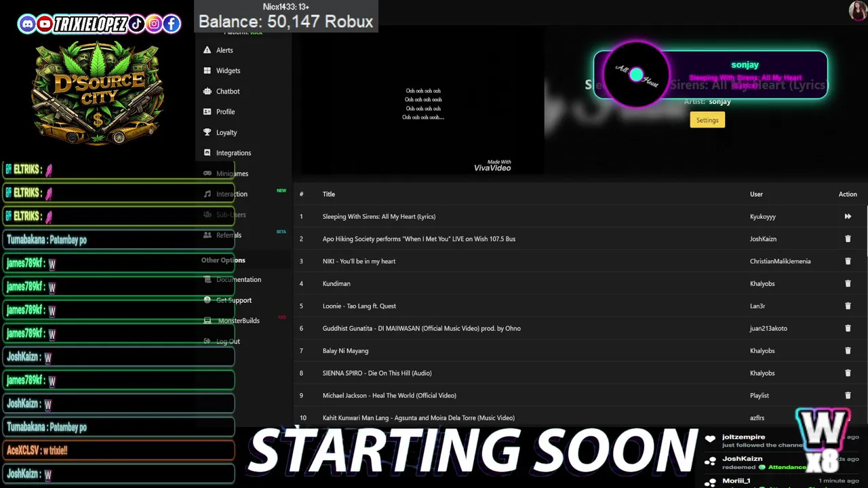Open the Get Support menu item

click(x=233, y=300)
